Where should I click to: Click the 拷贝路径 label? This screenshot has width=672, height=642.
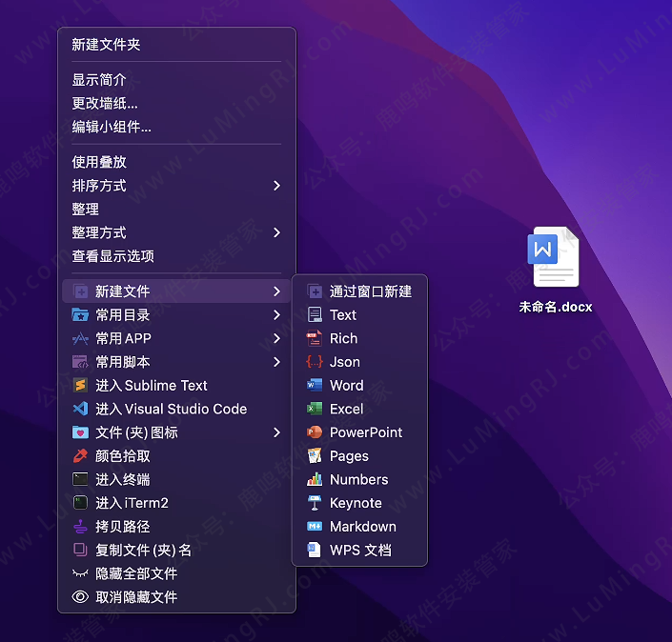pyautogui.click(x=123, y=527)
